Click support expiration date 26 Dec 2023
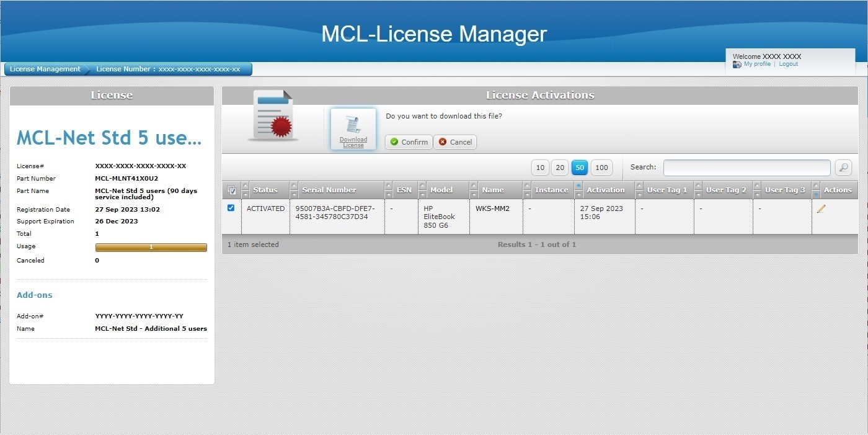The image size is (868, 435). pos(117,222)
